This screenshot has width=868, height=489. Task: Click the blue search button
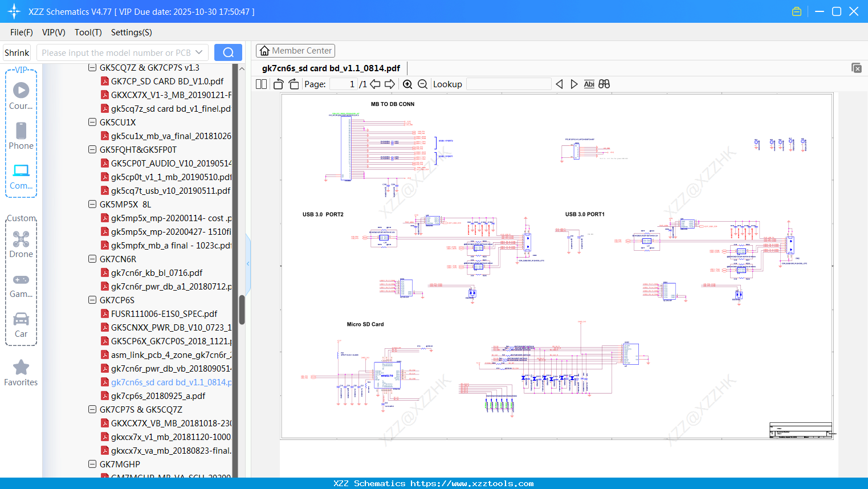pos(228,52)
